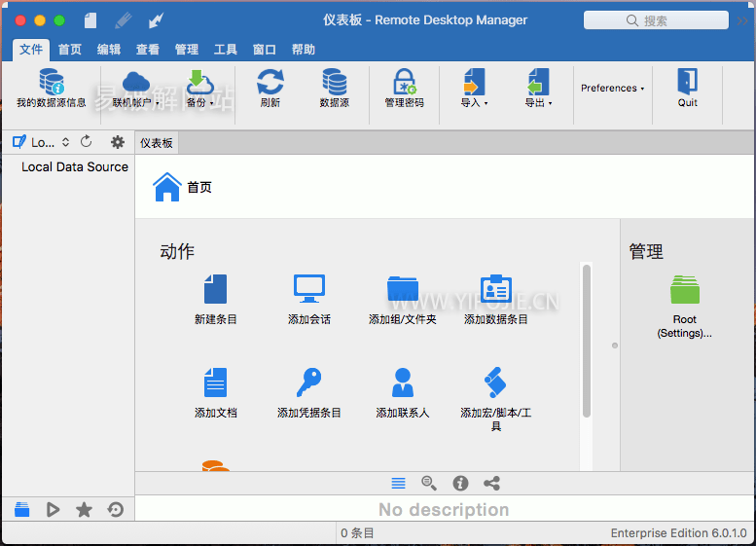Open the 查看 ribbon tab
This screenshot has height=546, width=756.
tap(148, 50)
